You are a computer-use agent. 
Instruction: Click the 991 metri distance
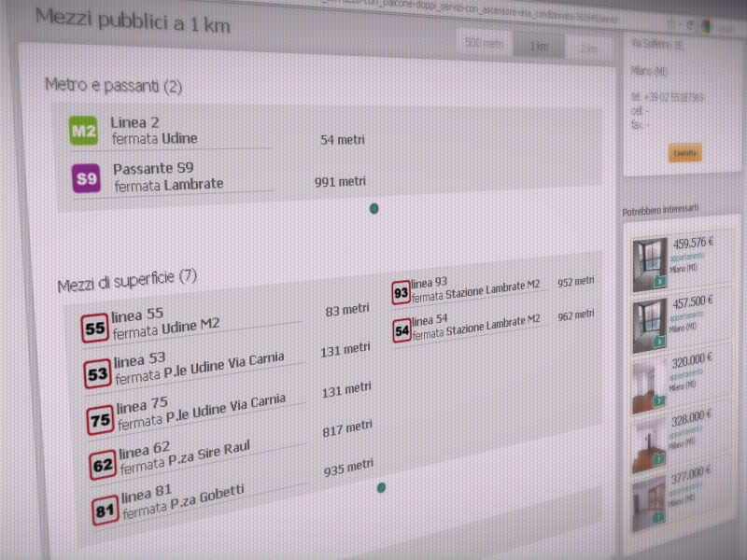(340, 182)
